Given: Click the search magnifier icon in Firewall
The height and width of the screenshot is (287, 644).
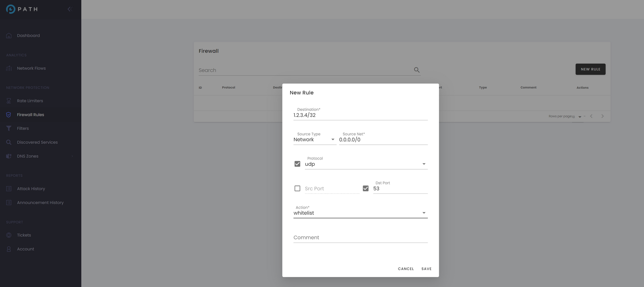Looking at the screenshot, I should (417, 70).
